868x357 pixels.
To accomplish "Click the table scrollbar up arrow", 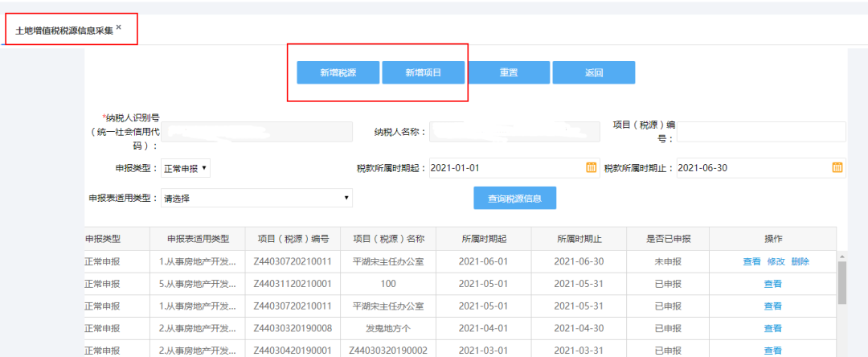I will 842,256.
